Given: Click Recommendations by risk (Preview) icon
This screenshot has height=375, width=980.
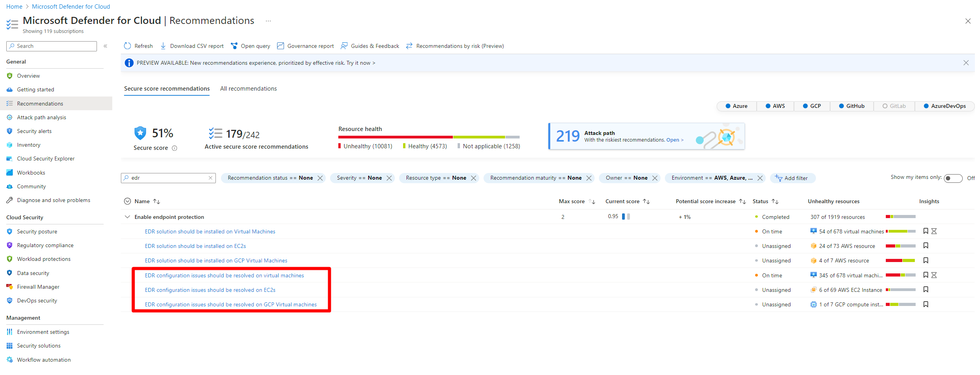Looking at the screenshot, I should coord(409,46).
